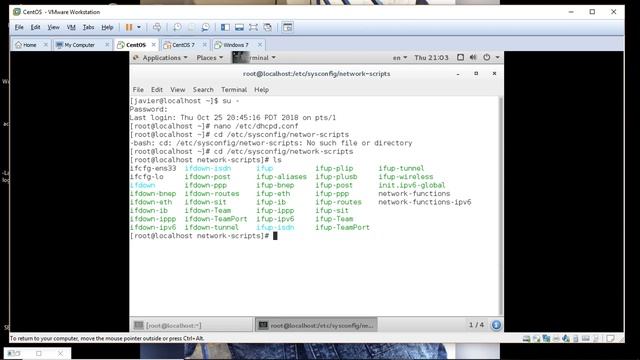Open the terminal Edit menu
Screen dimensions: 640x360
coord(157,90)
